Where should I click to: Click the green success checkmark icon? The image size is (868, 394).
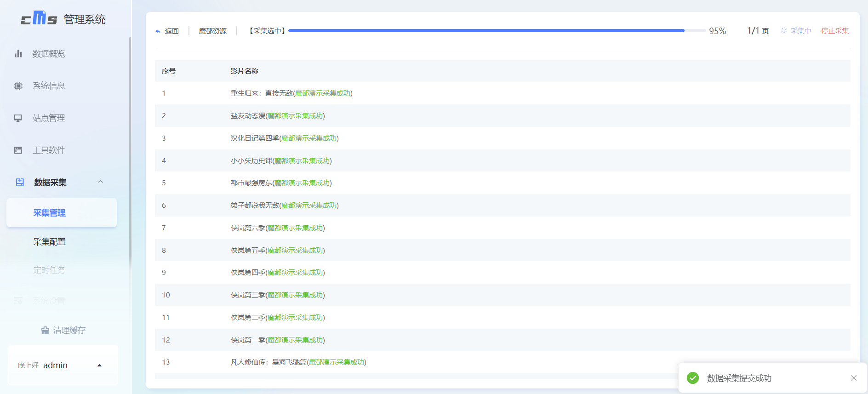pyautogui.click(x=692, y=378)
